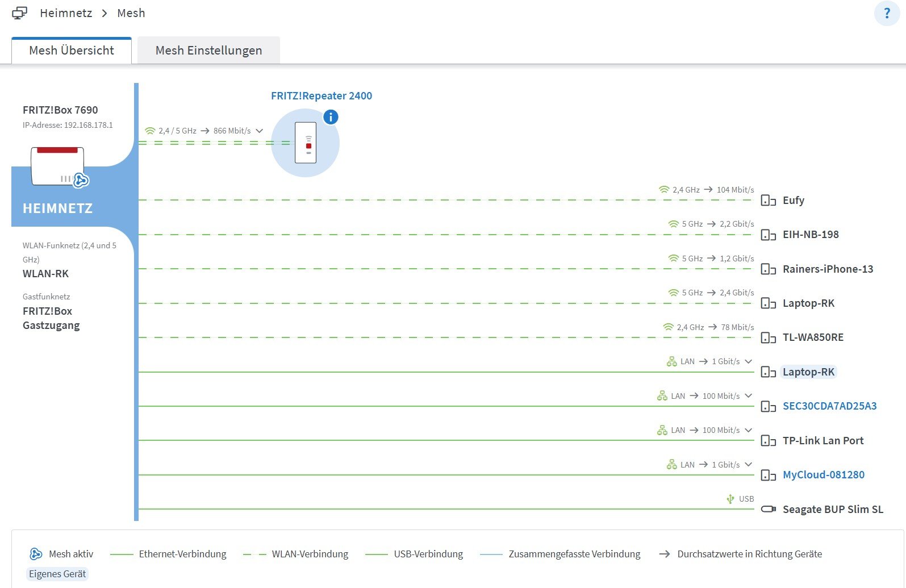Click the Mesh aktiv legend icon
Screen dimensions: 906x588
coord(36,554)
